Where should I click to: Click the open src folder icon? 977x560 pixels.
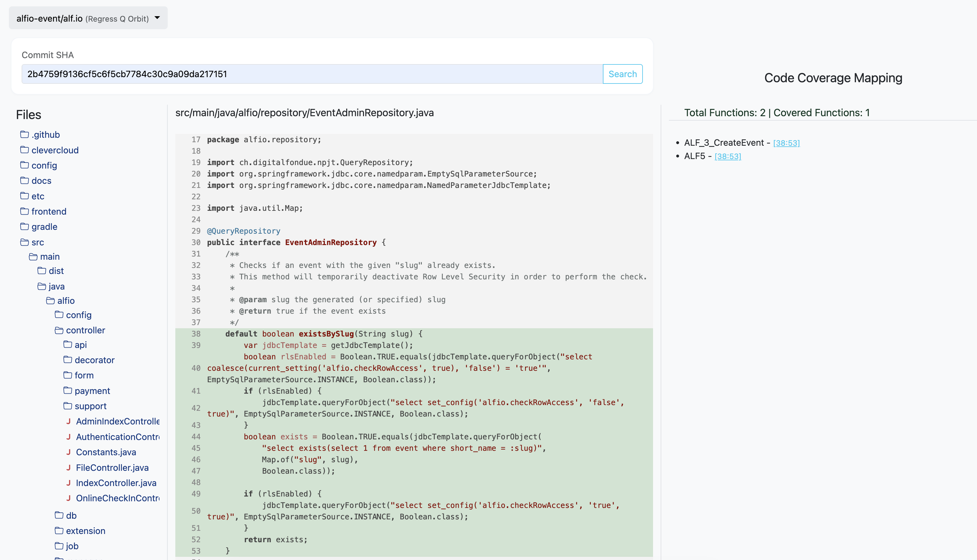click(25, 242)
